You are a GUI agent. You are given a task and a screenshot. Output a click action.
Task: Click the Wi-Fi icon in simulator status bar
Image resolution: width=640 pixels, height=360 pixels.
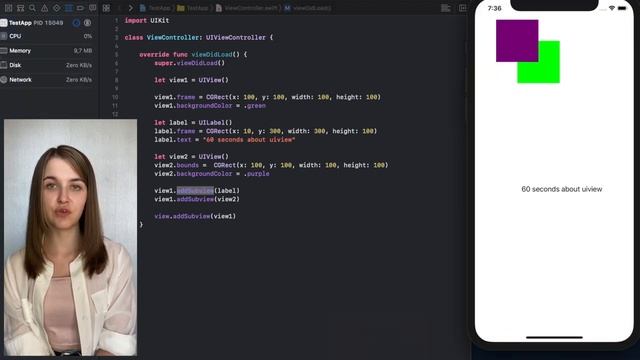point(611,8)
